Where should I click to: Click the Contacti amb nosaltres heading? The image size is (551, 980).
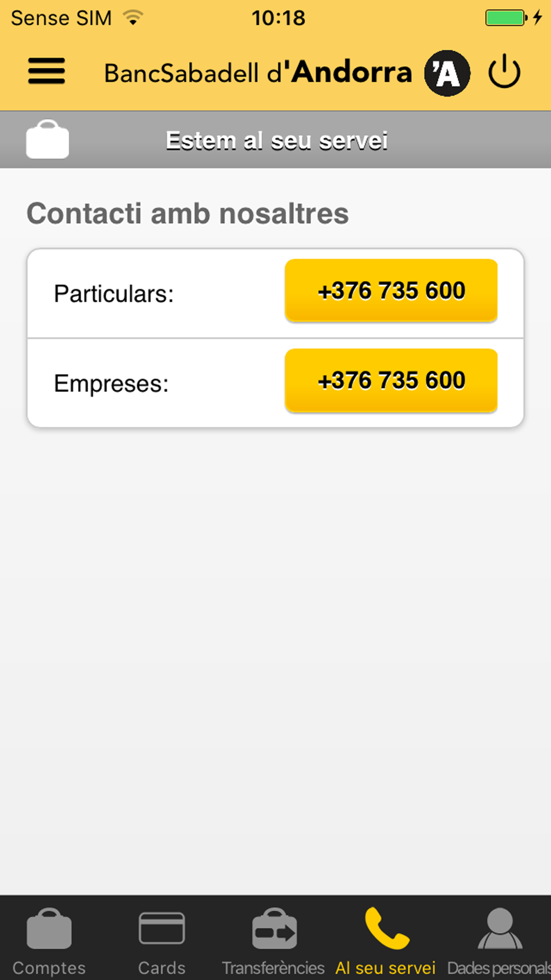click(187, 213)
